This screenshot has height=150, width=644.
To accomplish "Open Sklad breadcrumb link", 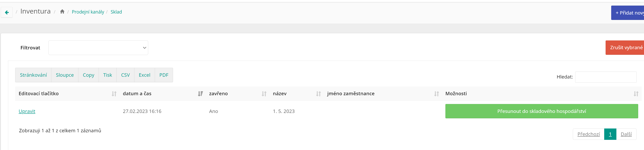I will pyautogui.click(x=116, y=12).
